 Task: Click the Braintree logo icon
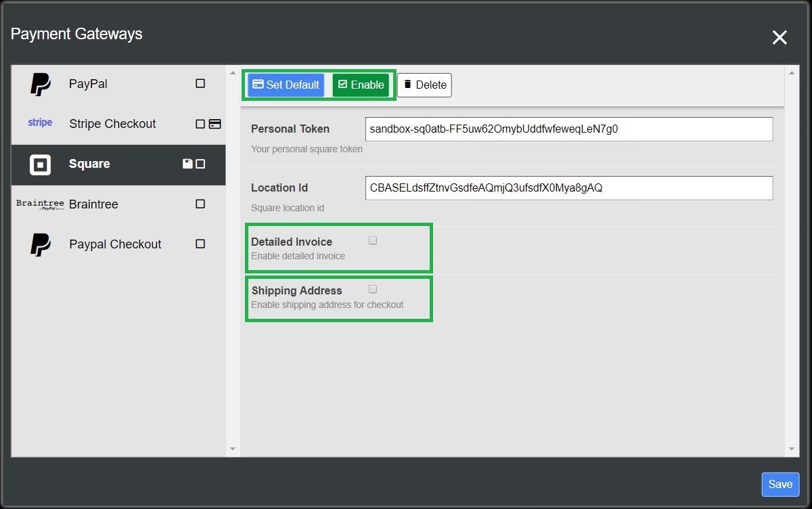tap(40, 204)
